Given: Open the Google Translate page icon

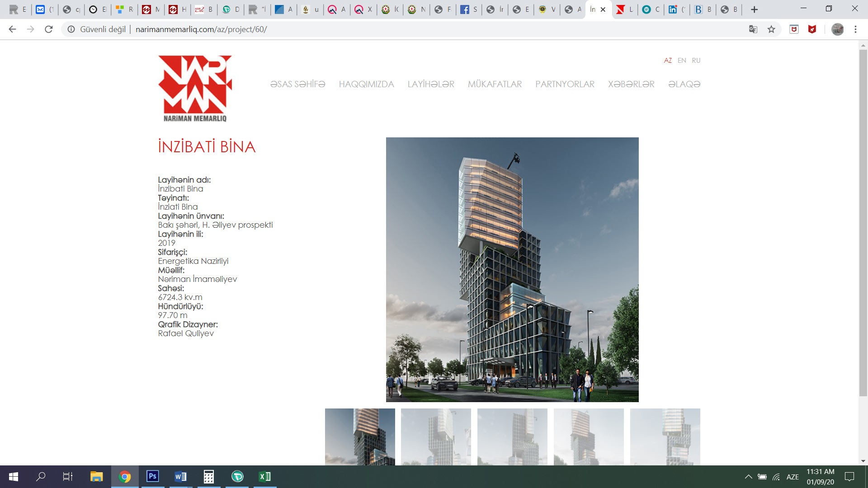Looking at the screenshot, I should click(x=753, y=29).
